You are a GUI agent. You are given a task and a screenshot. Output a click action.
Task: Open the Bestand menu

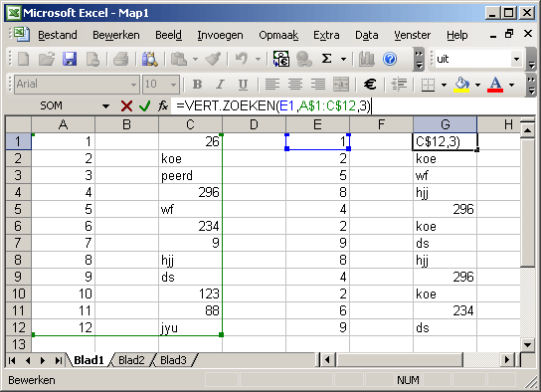click(58, 35)
